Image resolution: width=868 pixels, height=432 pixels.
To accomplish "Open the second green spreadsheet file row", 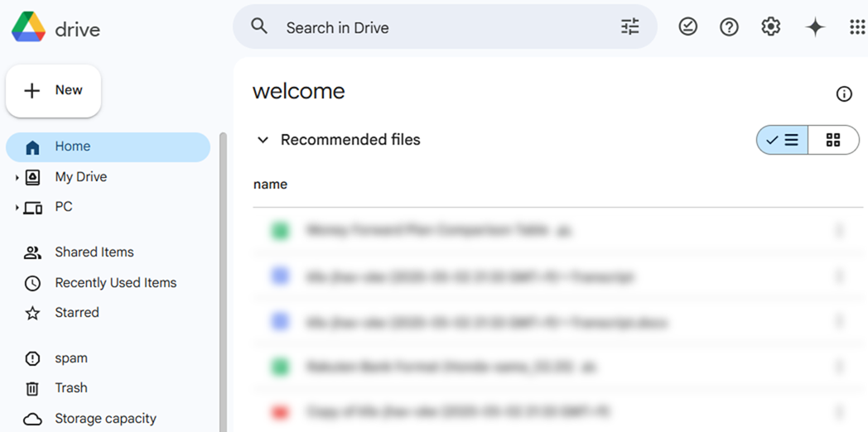I will click(x=558, y=366).
